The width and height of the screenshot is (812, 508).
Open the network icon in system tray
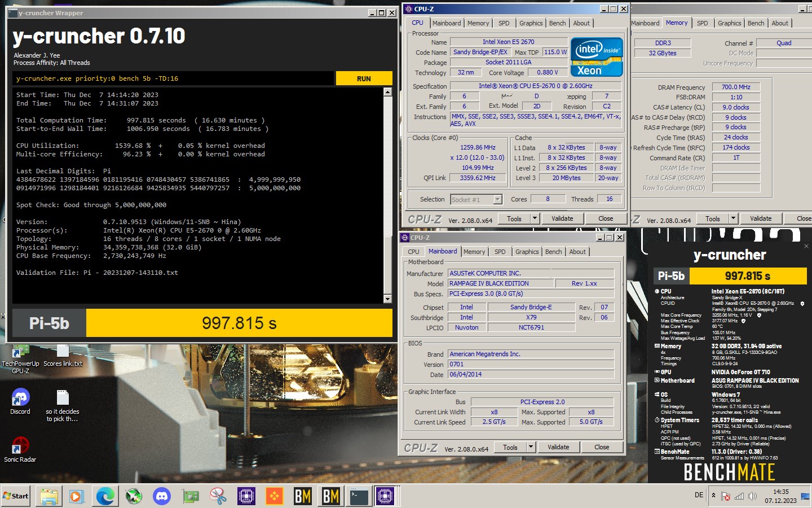click(x=739, y=496)
